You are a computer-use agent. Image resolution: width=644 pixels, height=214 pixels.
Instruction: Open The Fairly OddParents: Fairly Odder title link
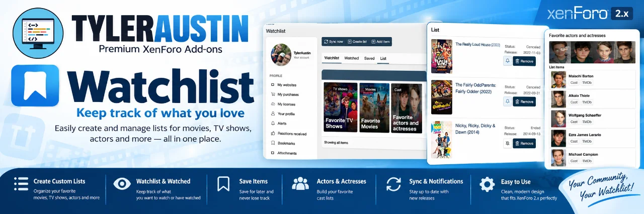[475, 88]
